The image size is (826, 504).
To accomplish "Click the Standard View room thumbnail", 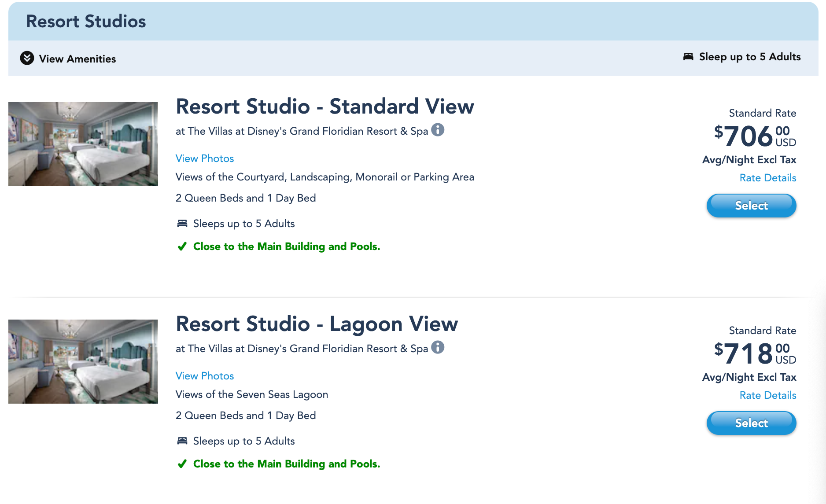I will tap(83, 144).
